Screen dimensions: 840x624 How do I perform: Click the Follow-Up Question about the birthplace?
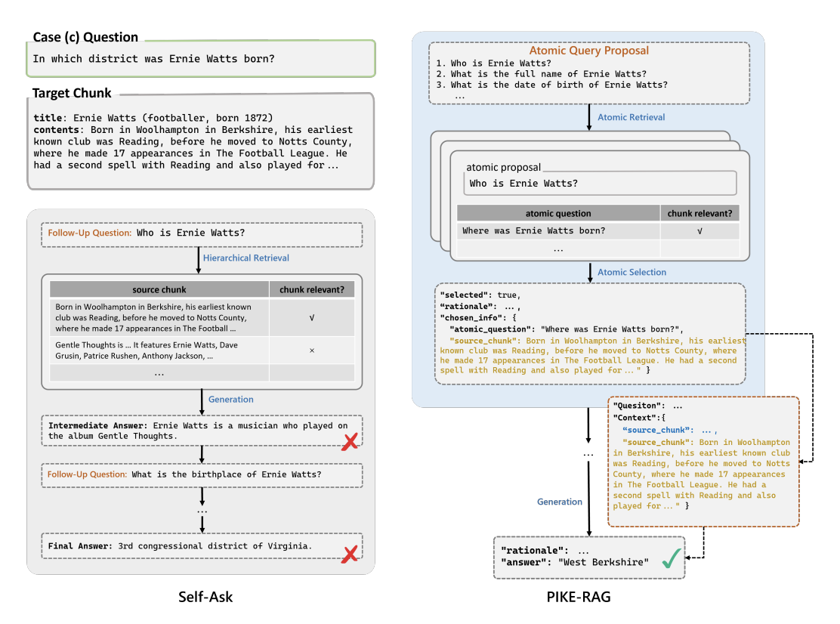coord(202,475)
